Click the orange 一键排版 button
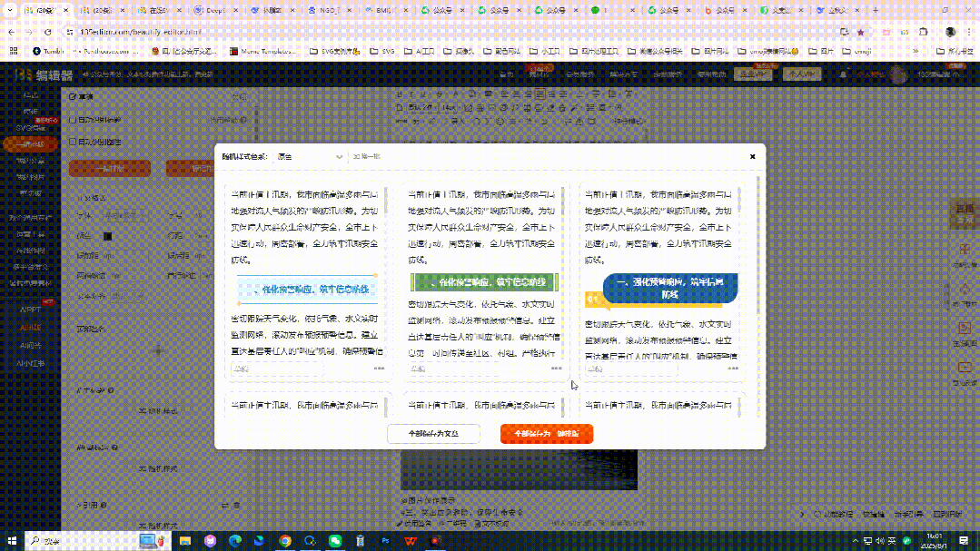Viewport: 980px width, 551px height. tap(109, 169)
